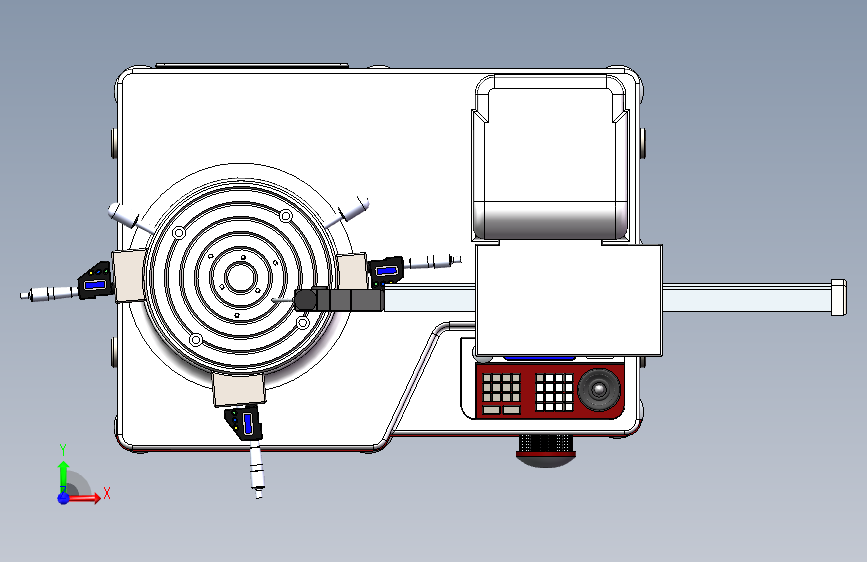Image resolution: width=867 pixels, height=562 pixels.
Task: Select the column housing at upper right
Action: (551, 158)
